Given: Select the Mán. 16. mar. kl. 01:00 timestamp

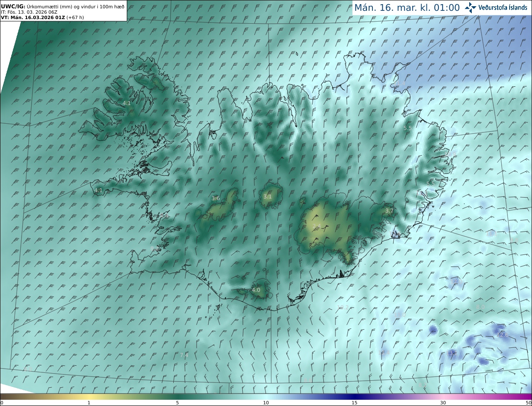Looking at the screenshot, I should [x=407, y=7].
